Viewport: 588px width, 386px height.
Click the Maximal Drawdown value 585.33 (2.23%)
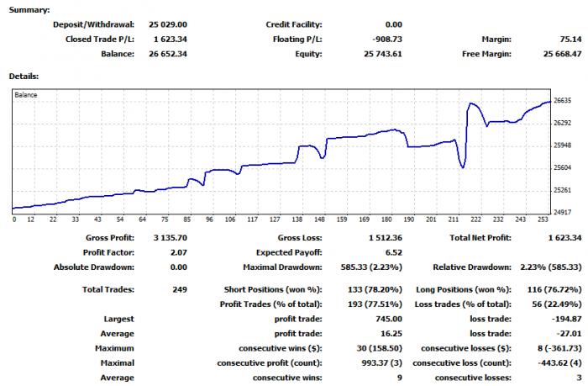coord(371,267)
